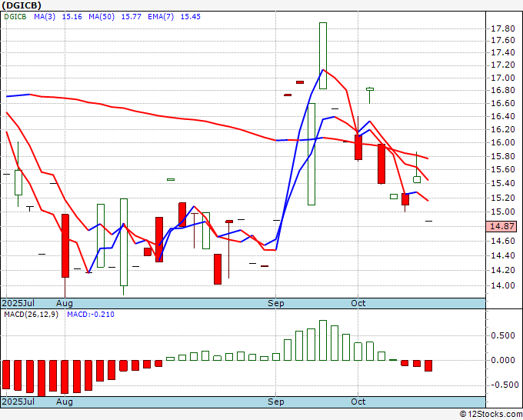Click the MACD(26,12,9) indicator label

[31, 315]
